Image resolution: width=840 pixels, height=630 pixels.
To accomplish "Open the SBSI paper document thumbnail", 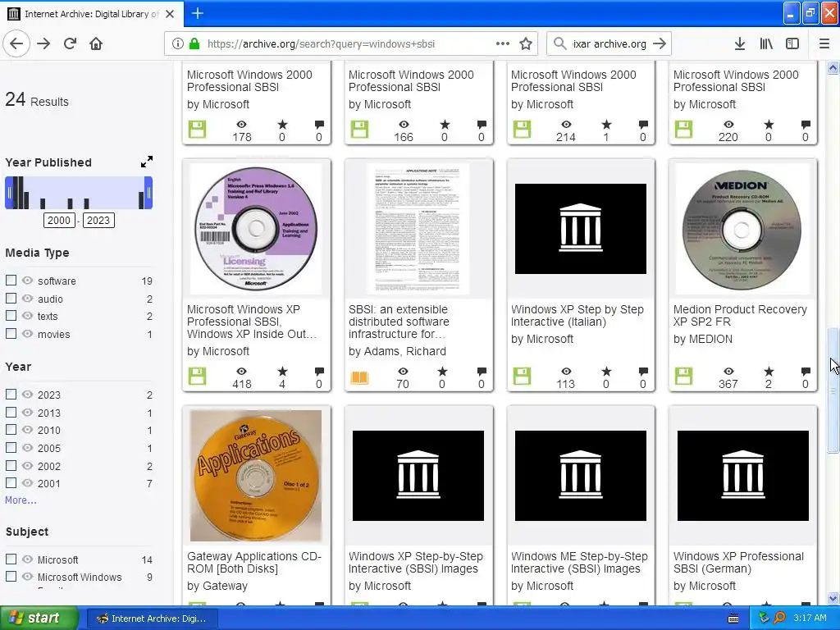I will click(x=418, y=230).
